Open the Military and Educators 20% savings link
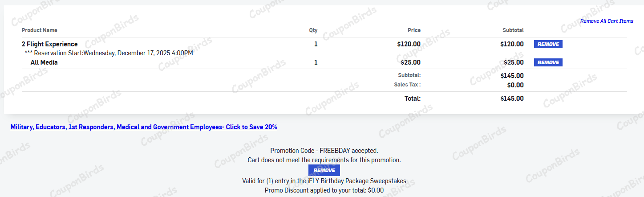 tap(144, 127)
